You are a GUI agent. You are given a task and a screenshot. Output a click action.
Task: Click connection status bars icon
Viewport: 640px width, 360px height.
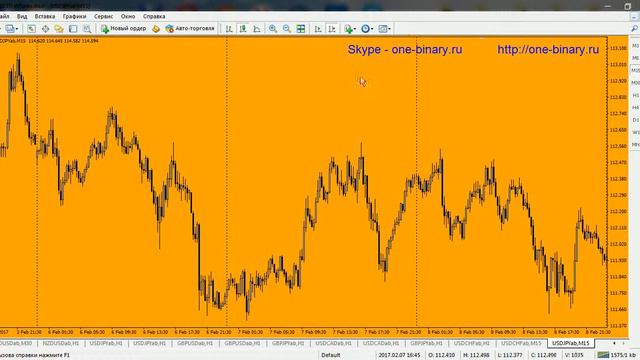[x=603, y=355]
